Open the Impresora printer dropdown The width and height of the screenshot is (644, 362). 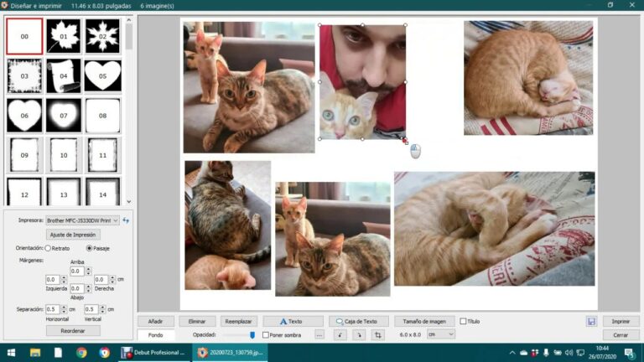pos(82,220)
